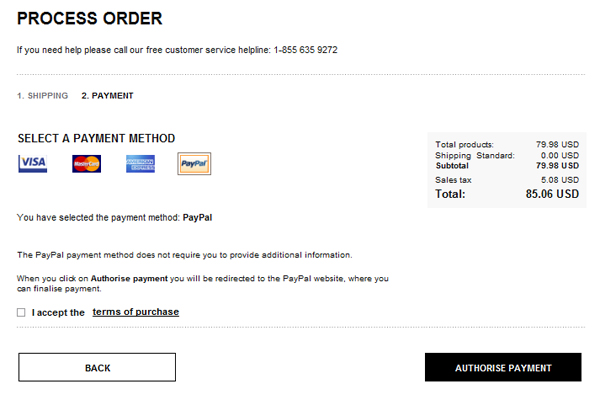
Task: Go to the 1. Shipping step
Action: [42, 96]
